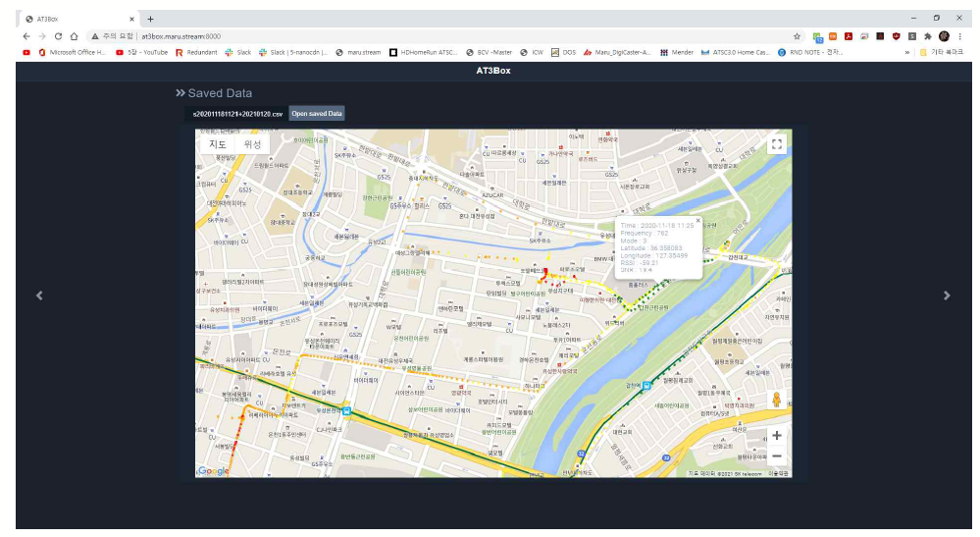Open the Microsoft Office bookmark

pyautogui.click(x=73, y=52)
